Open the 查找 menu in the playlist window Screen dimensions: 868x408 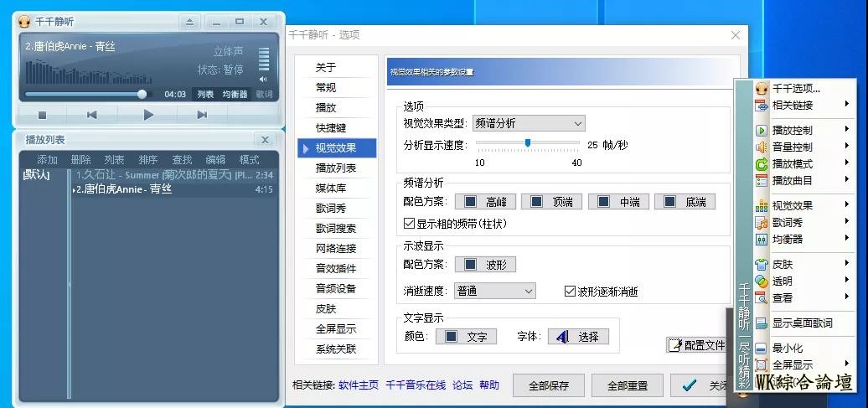click(182, 160)
